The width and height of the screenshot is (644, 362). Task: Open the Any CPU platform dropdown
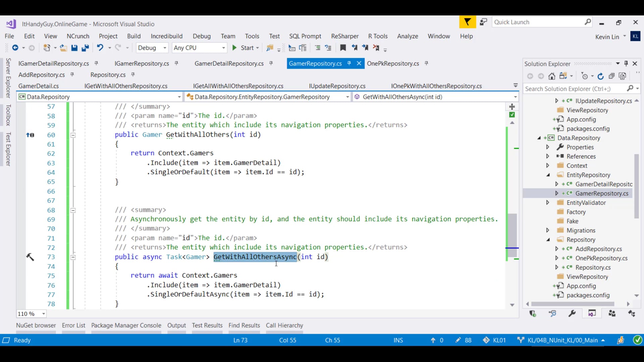(x=223, y=48)
